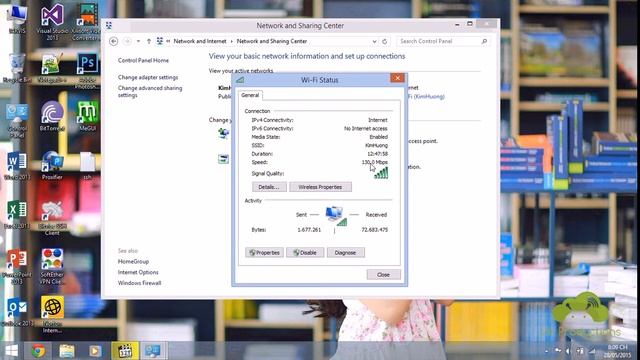
Task: Expand the address bar history dropdown
Action: pos(374,41)
